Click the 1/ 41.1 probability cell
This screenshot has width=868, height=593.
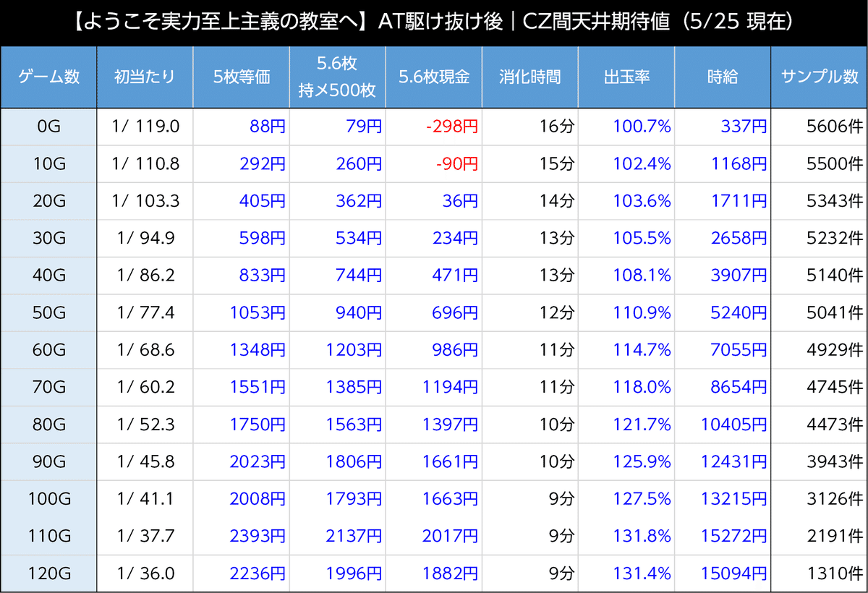pyautogui.click(x=145, y=499)
